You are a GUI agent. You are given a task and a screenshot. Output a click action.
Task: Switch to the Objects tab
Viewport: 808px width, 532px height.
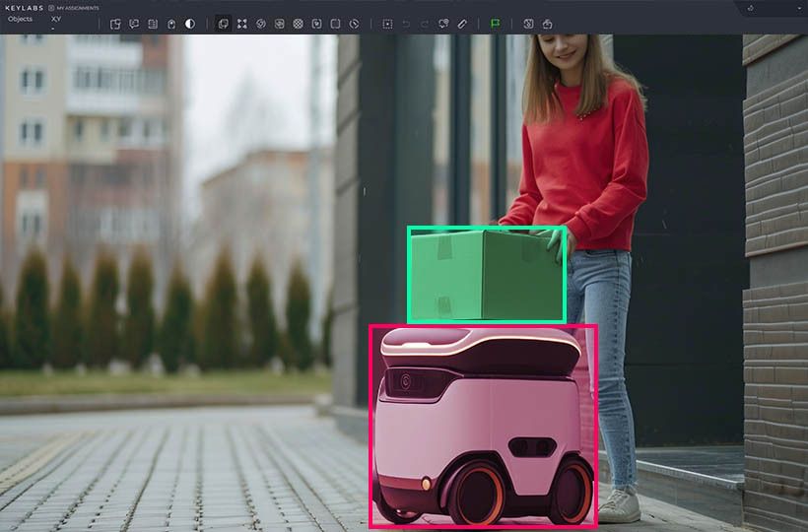tap(20, 19)
